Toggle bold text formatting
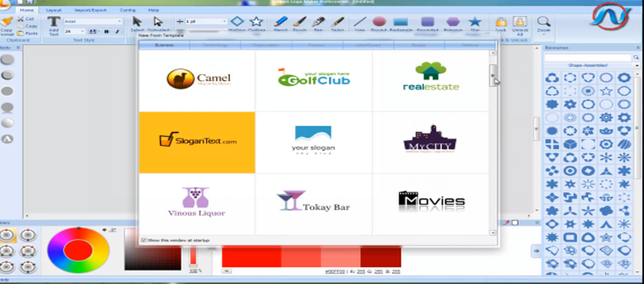The image size is (644, 284). pyautogui.click(x=107, y=32)
